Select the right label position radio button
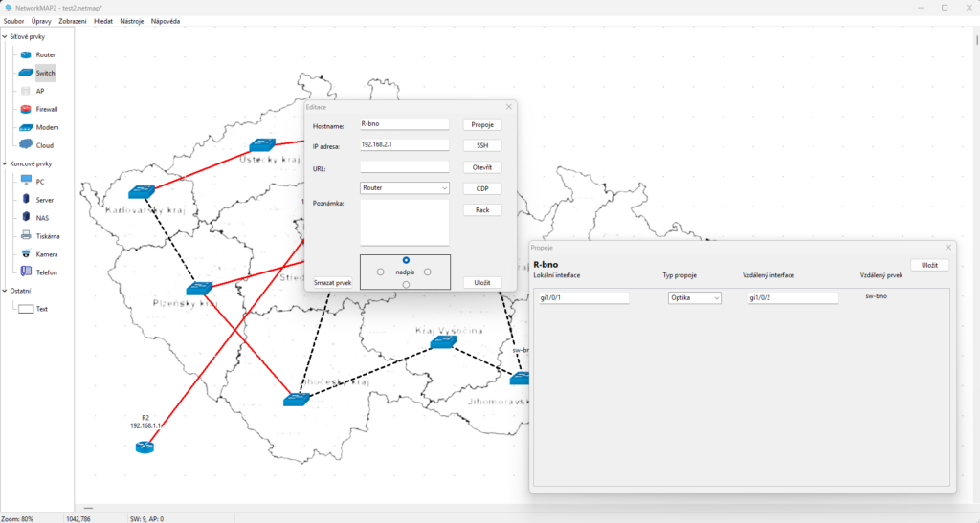Image resolution: width=980 pixels, height=523 pixels. pyautogui.click(x=428, y=272)
